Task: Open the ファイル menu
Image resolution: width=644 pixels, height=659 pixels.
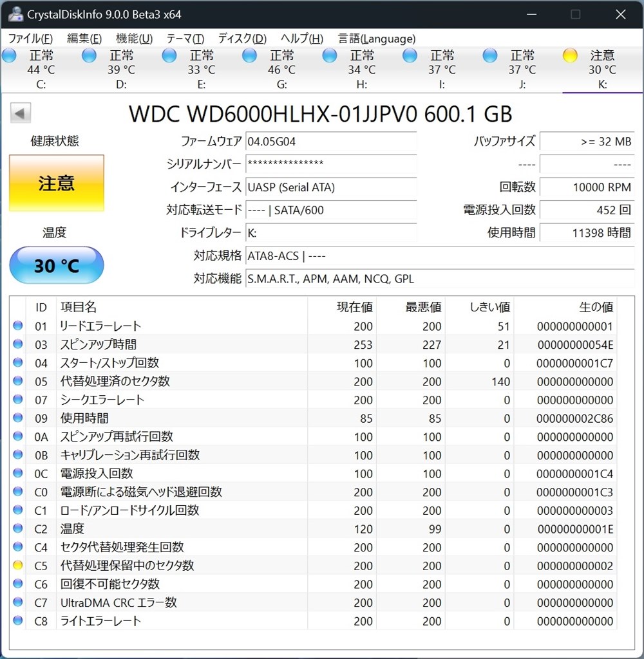Action: click(30, 39)
